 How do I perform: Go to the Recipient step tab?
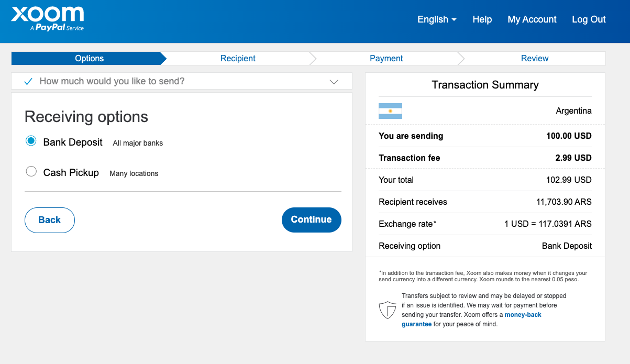(238, 58)
